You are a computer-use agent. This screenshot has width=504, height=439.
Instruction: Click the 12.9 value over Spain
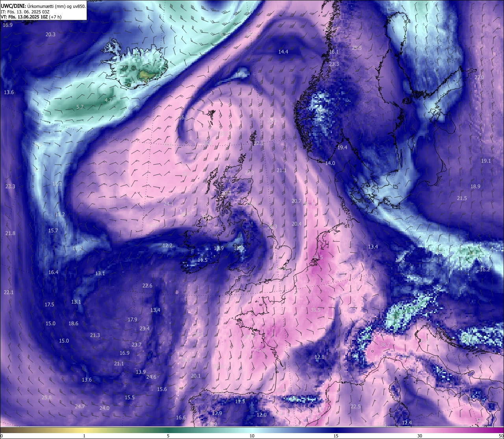tap(217, 413)
